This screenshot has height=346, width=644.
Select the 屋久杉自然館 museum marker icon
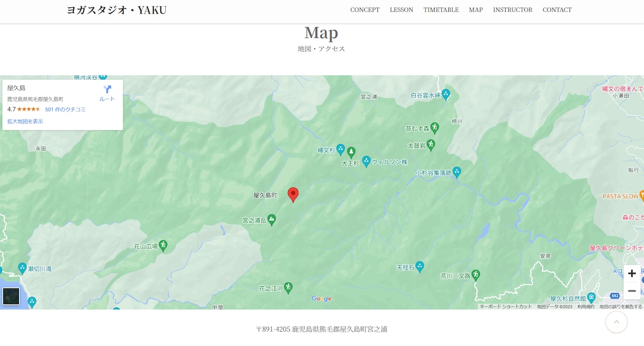[591, 298]
